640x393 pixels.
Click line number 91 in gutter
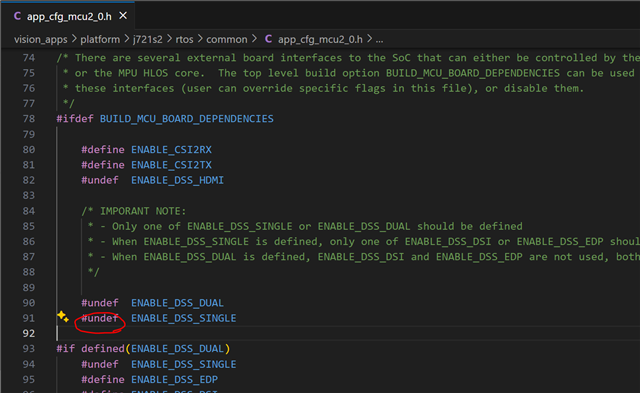[x=29, y=318]
